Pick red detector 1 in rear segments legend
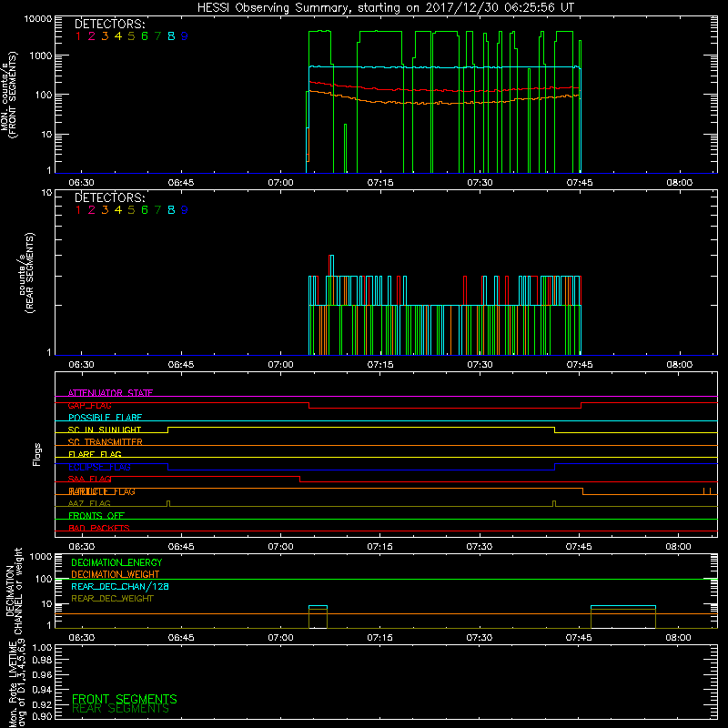The width and height of the screenshot is (728, 728). [78, 210]
